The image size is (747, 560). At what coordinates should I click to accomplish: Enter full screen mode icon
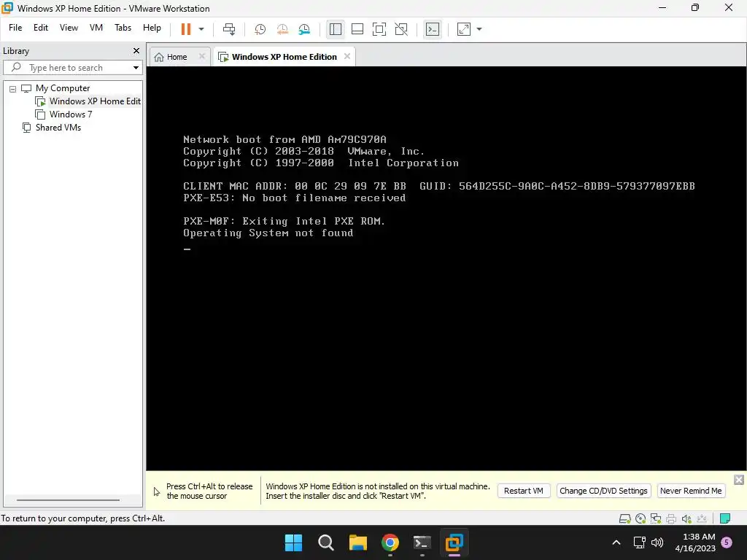pos(379,29)
